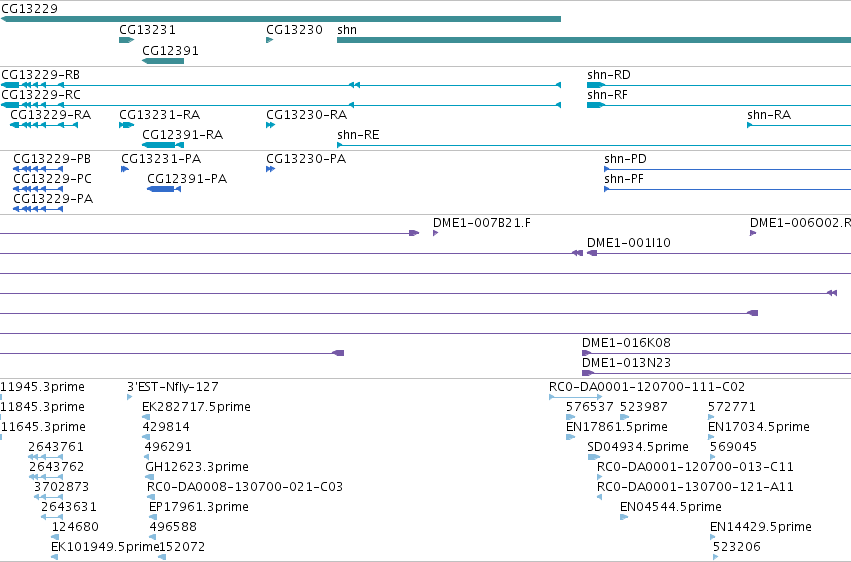This screenshot has width=851, height=562.
Task: Click the CG13230 gene arrowhead
Action: pyautogui.click(x=270, y=40)
